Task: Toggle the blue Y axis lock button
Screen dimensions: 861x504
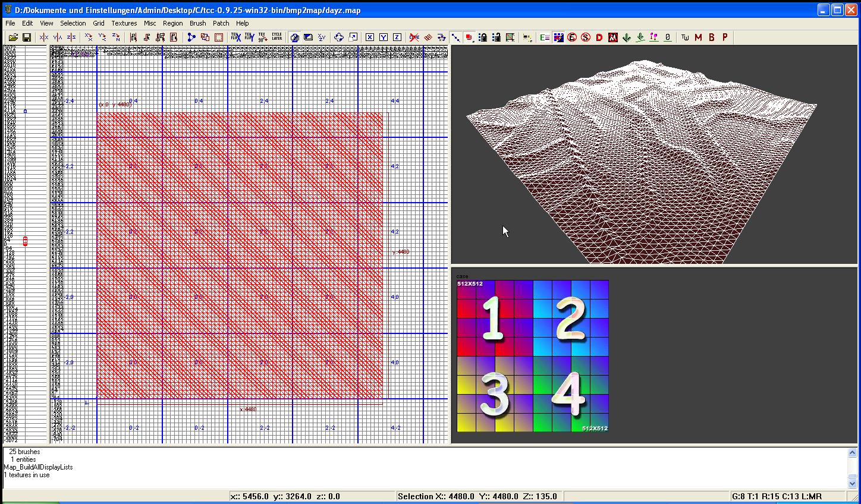Action: click(x=384, y=37)
